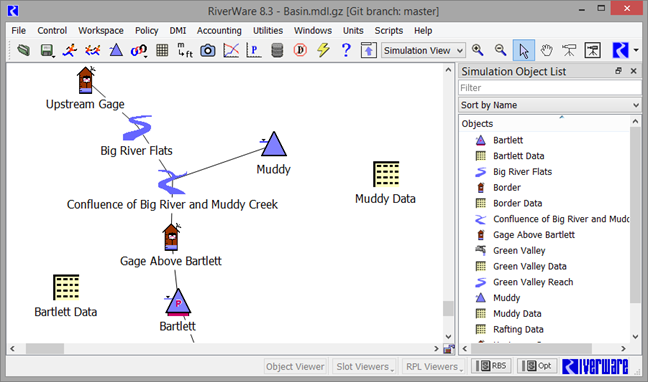Open the link editor chain icon
This screenshot has height=383, width=648.
(139, 51)
